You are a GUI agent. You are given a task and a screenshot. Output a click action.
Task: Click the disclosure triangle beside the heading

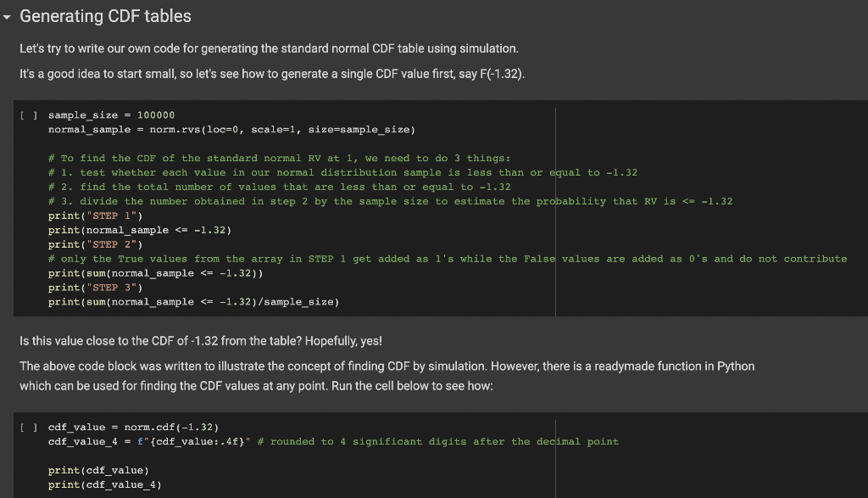pos(8,15)
